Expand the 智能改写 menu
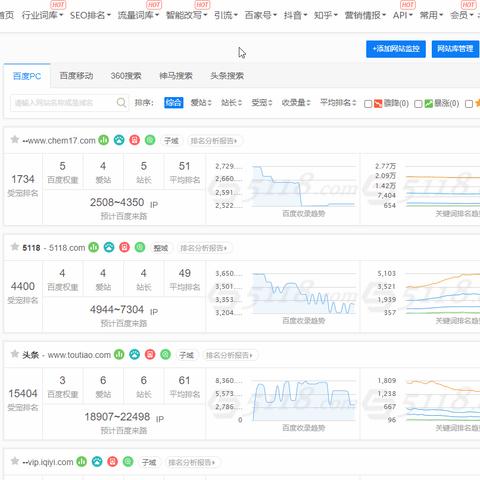 pyautogui.click(x=186, y=15)
